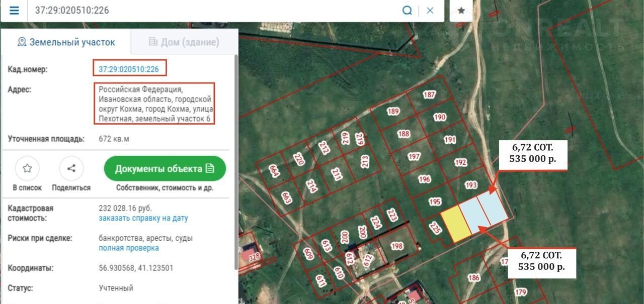Image resolution: width=644 pixels, height=304 pixels.
Task: Click the info panel scrollbar
Action: click(x=235, y=161)
